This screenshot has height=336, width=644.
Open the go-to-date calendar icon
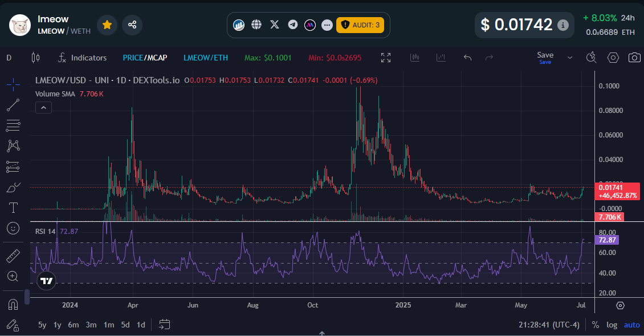point(165,325)
